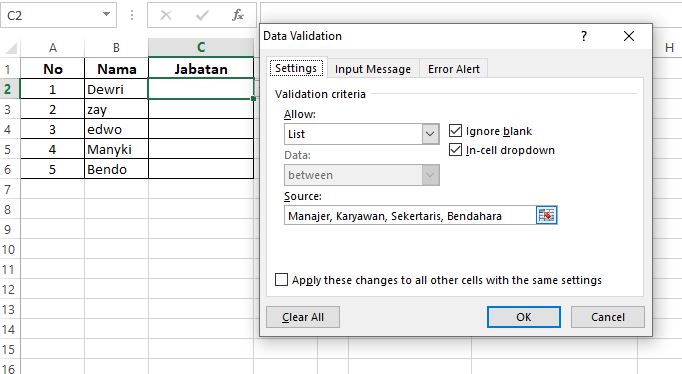Select the empty Jabatan cell for Manyki
The height and width of the screenshot is (374, 682).
(201, 149)
